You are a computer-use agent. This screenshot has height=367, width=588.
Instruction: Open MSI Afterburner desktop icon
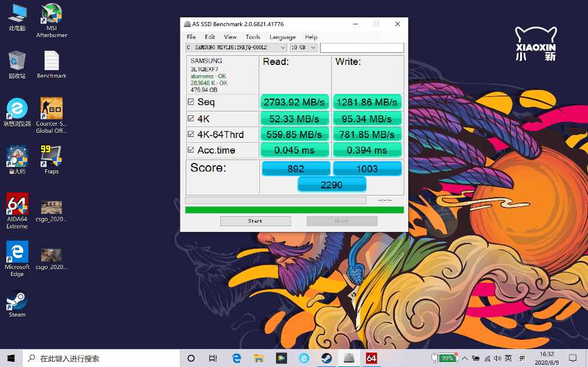[52, 15]
